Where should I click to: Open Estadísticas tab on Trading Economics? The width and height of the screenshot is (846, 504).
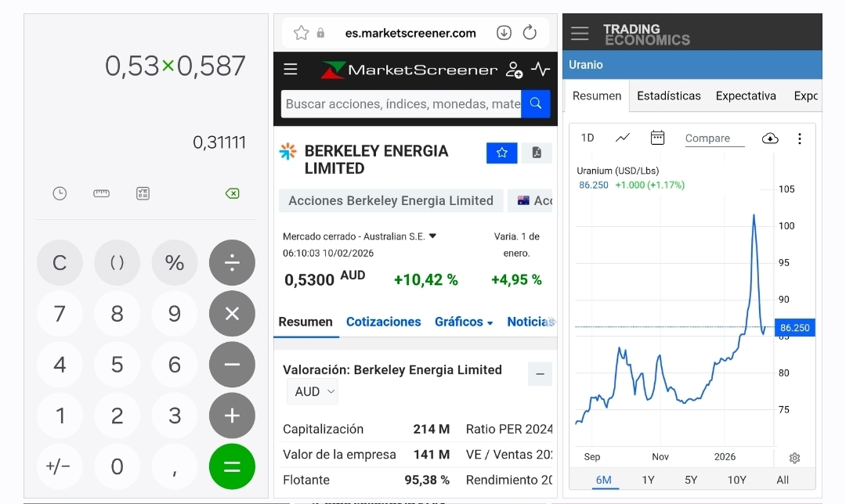(669, 96)
